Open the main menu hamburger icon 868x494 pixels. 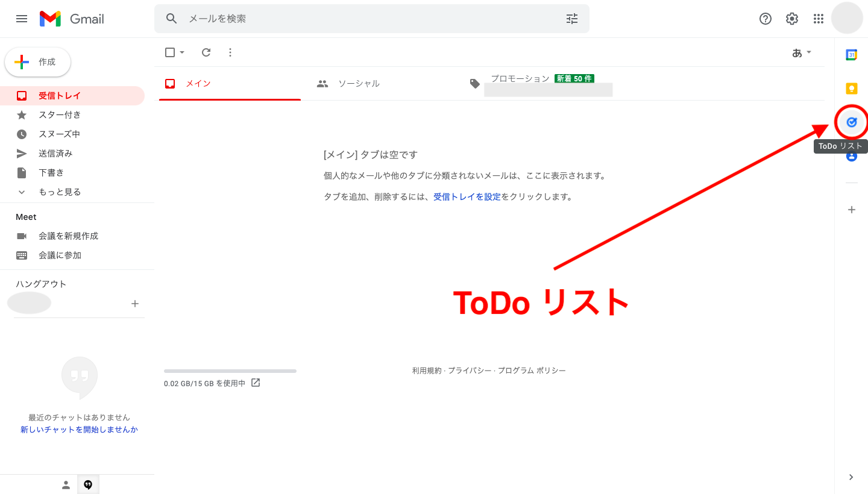tap(22, 19)
